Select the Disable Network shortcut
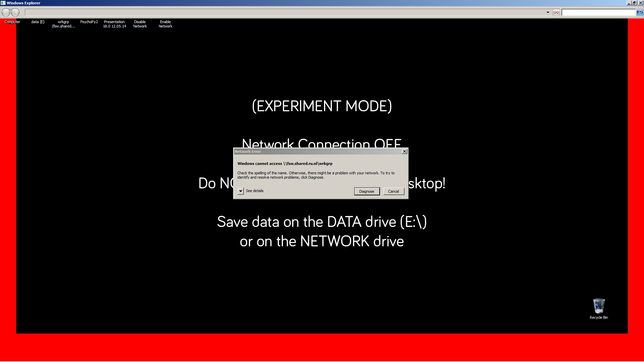644x362 pixels. pyautogui.click(x=140, y=24)
